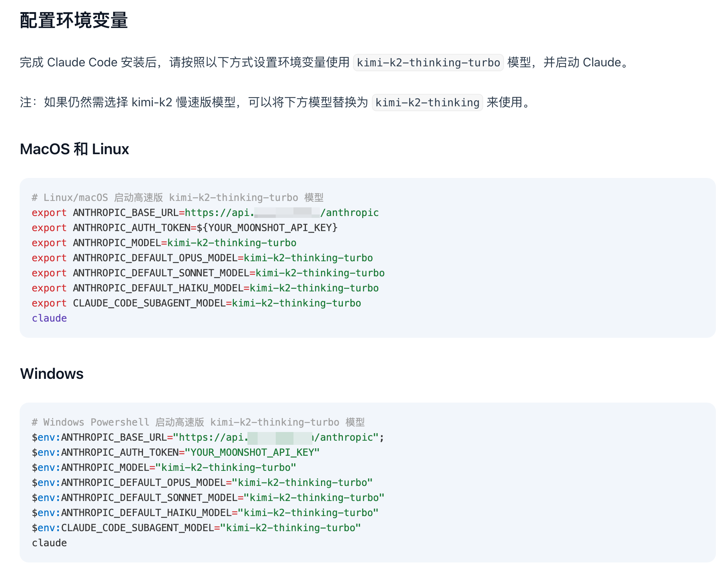
Task: Click the $env:ANTHROPIC_DEFAULT_HAIKU_MODEL line
Action: 205,513
